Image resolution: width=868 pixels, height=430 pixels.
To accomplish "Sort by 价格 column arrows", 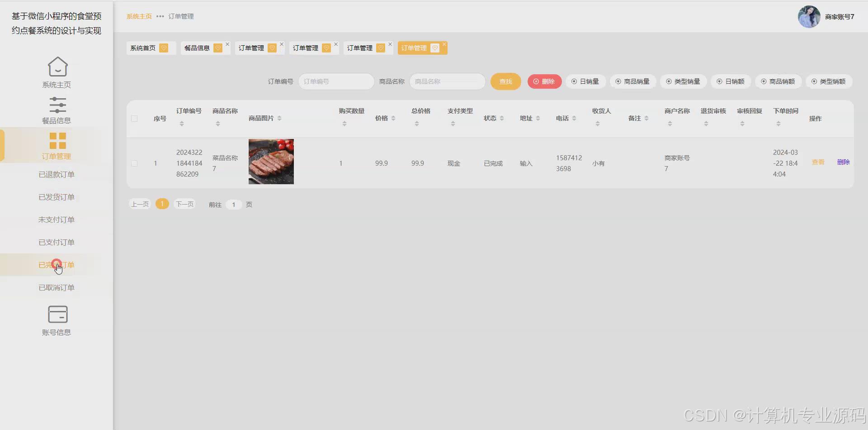I will click(x=393, y=118).
